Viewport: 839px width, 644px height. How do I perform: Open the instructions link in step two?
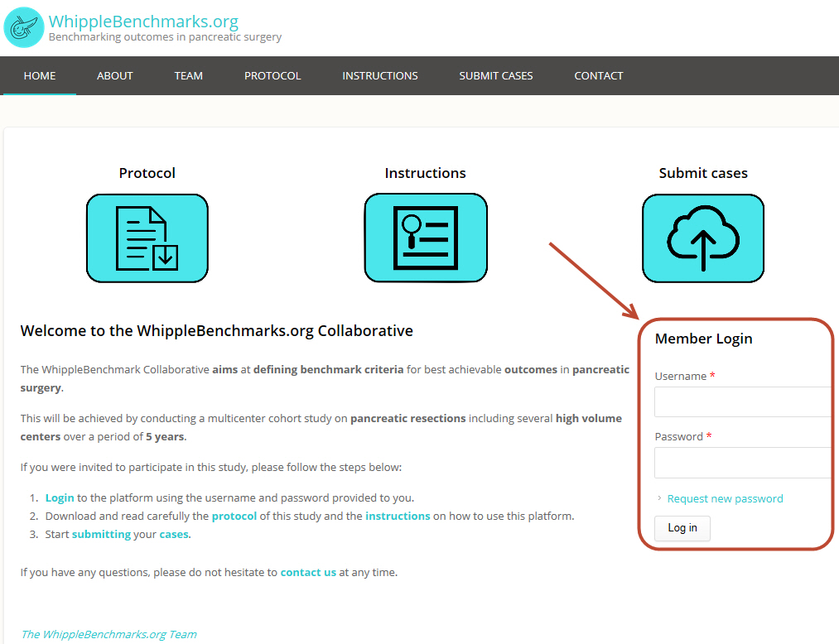pos(398,516)
